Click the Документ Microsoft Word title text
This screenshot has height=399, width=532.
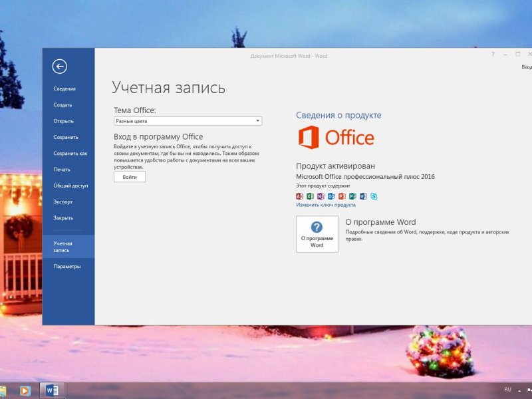289,56
